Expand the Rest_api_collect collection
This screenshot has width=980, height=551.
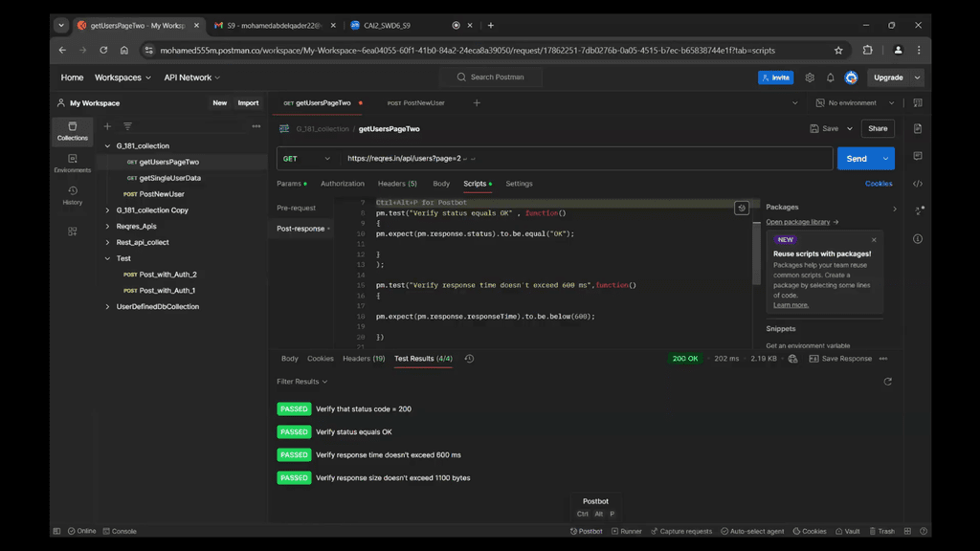click(x=107, y=242)
